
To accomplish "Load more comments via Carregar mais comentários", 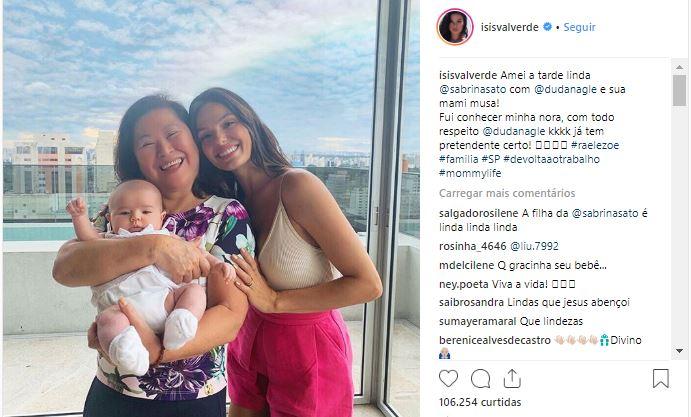I will [507, 193].
